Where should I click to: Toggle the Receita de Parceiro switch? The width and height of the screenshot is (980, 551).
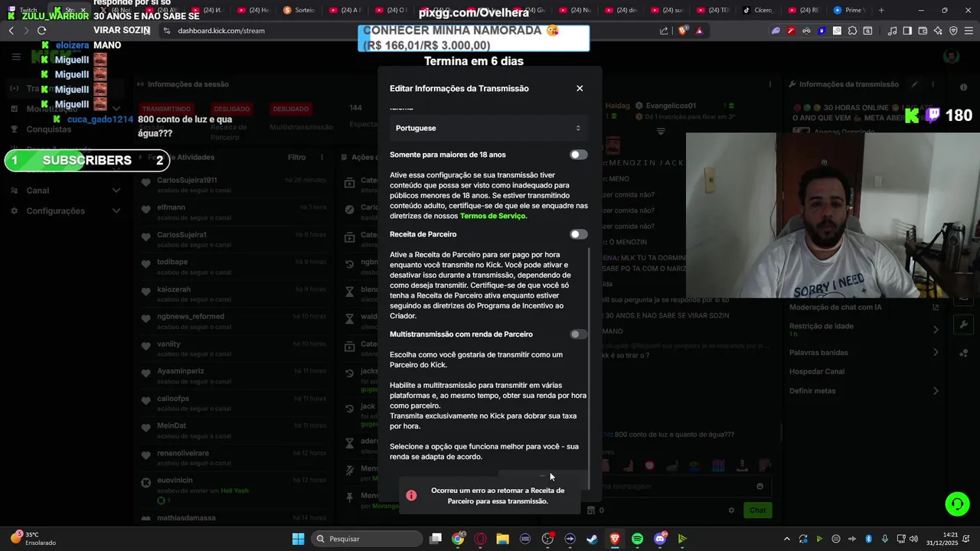click(x=579, y=234)
